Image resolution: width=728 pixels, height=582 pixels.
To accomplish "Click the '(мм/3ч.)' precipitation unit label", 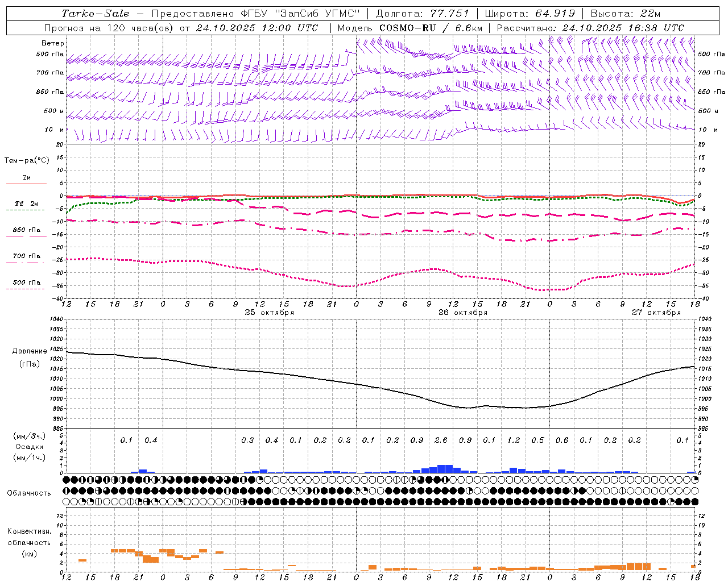I will tap(30, 436).
